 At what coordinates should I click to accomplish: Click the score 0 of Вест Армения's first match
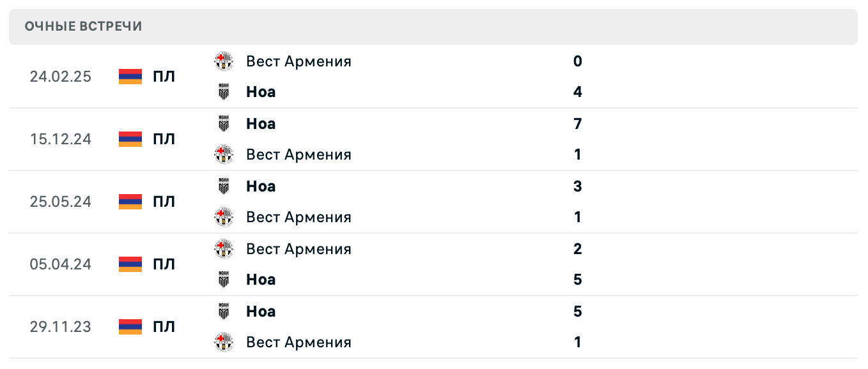coord(578,61)
